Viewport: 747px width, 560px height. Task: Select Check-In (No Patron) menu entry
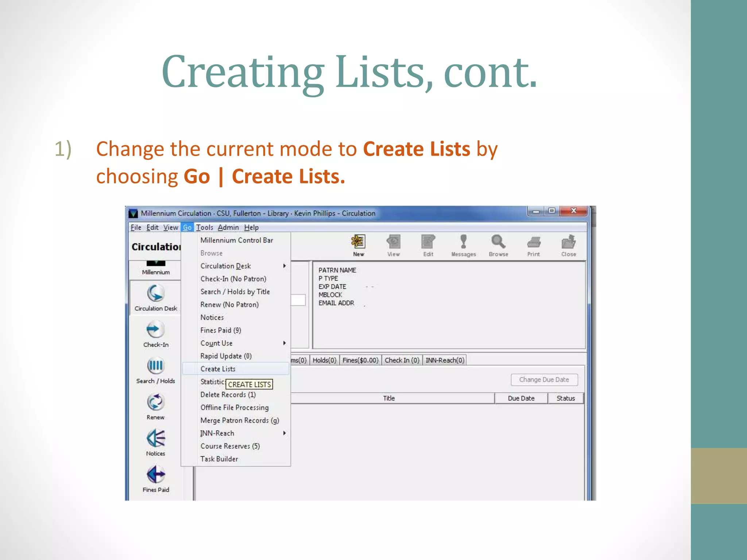pyautogui.click(x=236, y=279)
